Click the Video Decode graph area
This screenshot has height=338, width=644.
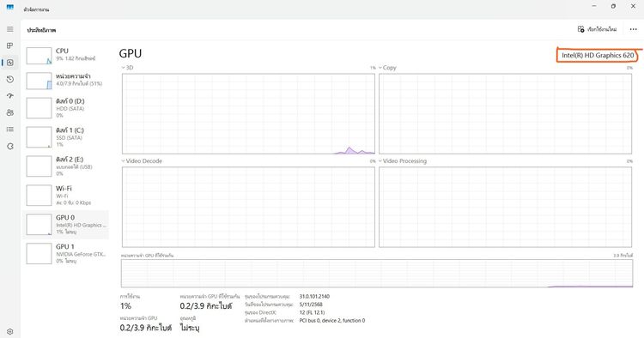point(248,207)
